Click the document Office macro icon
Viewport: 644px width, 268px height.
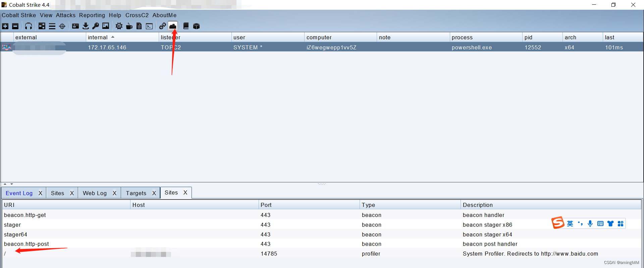tap(139, 26)
